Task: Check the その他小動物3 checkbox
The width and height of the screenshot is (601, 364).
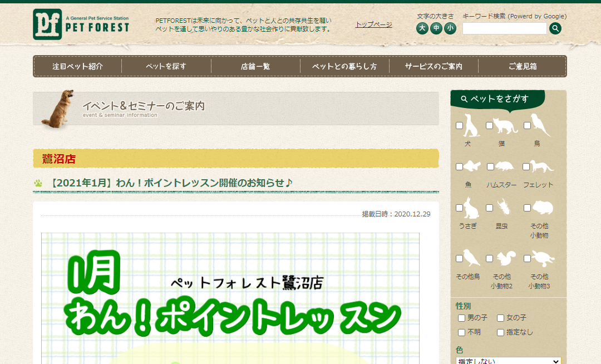Action: (527, 259)
